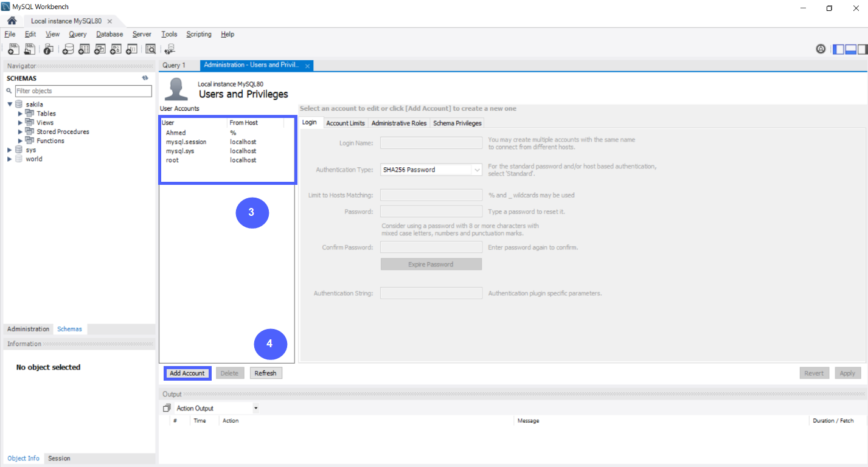Switch to the Administrative Roles tab
This screenshot has height=467, width=868.
point(399,123)
